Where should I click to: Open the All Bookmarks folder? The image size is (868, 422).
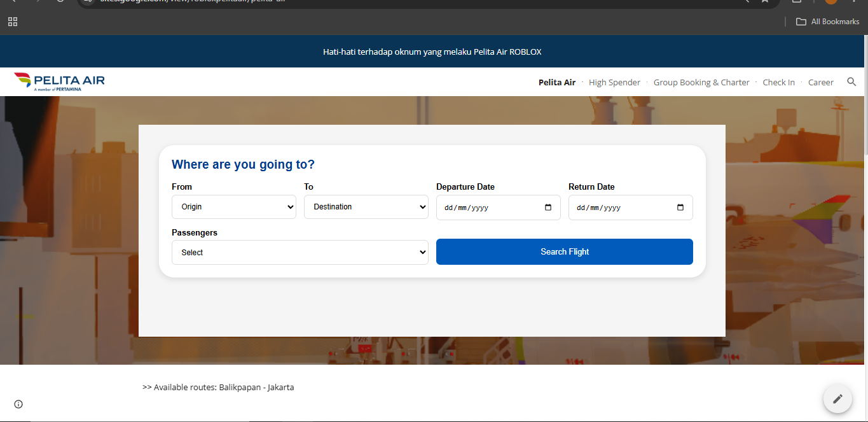[827, 22]
